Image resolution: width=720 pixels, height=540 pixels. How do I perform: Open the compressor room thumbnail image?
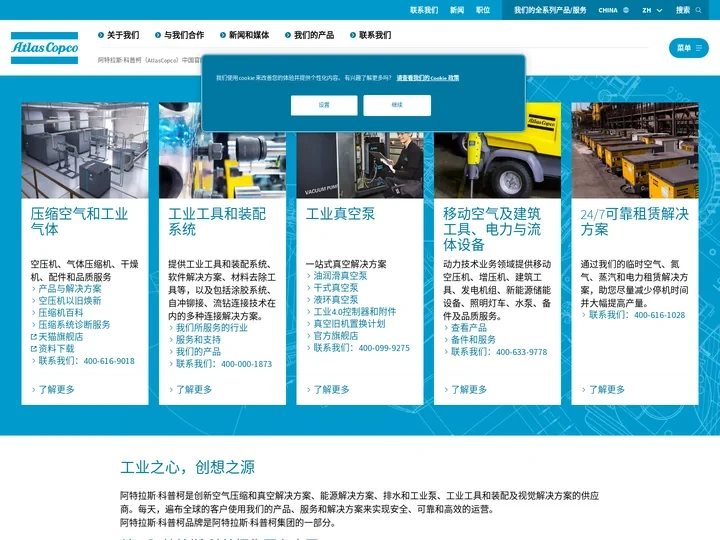tap(85, 150)
